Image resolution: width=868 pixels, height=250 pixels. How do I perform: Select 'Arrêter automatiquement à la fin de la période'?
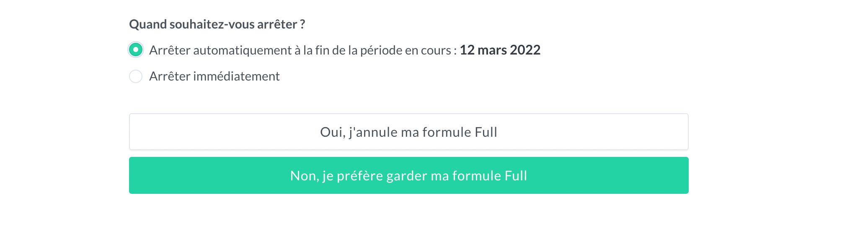click(x=135, y=49)
